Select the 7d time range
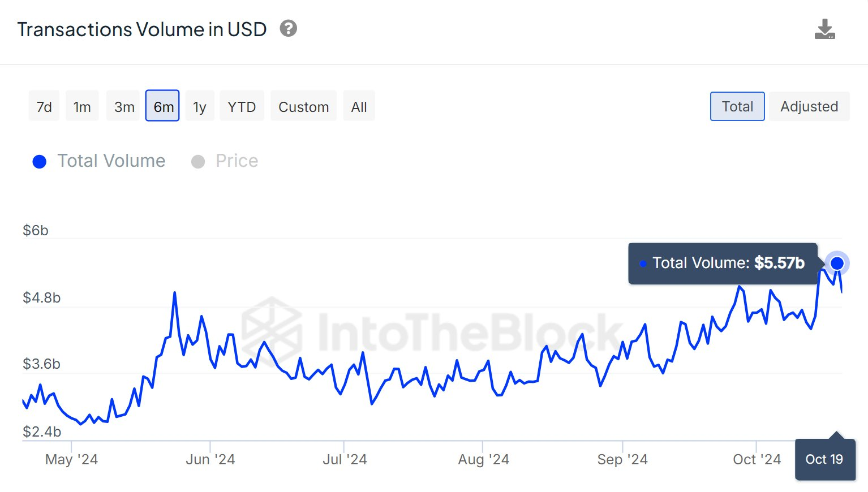Image resolution: width=868 pixels, height=492 pixels. pyautogui.click(x=44, y=106)
